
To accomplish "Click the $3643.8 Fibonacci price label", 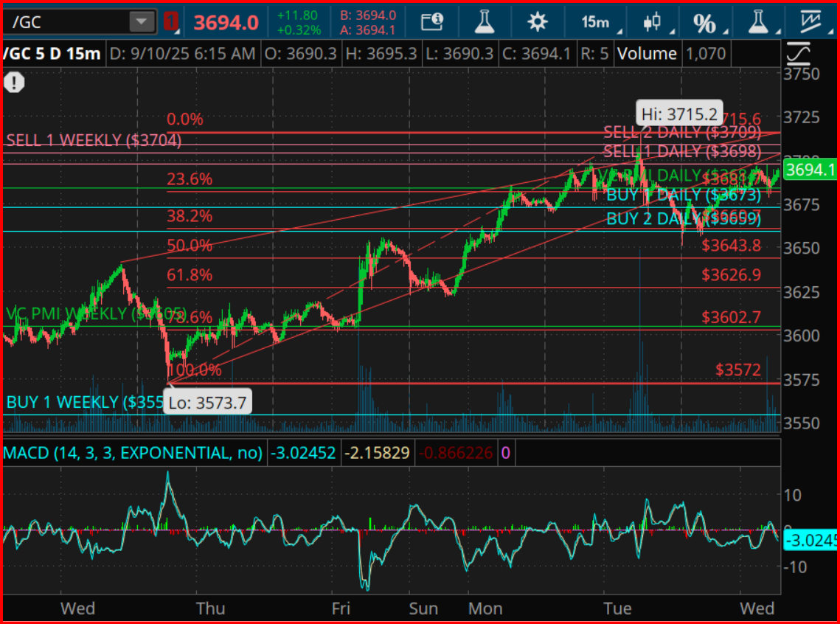I will 732,246.
